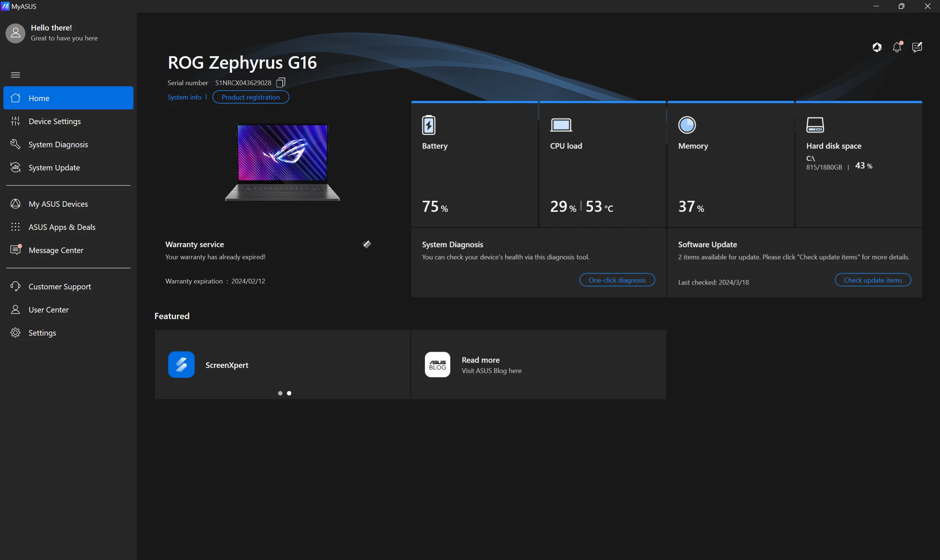Collapse sidebar with hamburger menu icon
Screen dimensions: 940x560
pos(15,75)
